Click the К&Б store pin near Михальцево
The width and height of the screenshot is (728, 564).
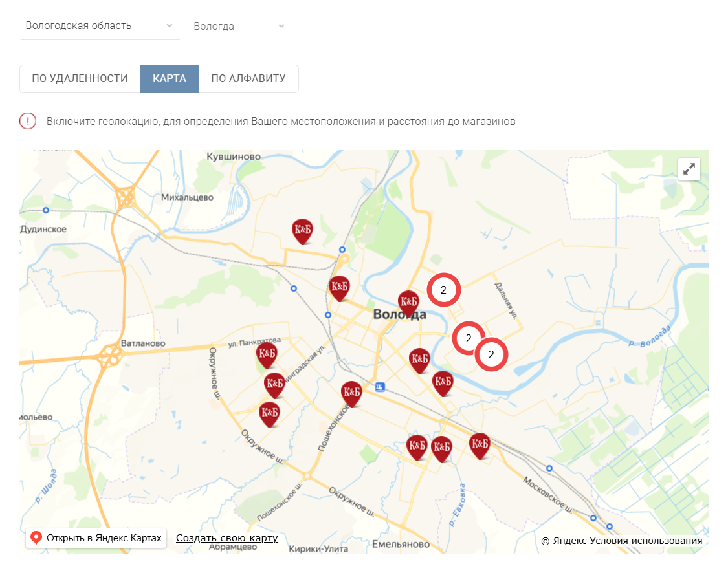click(x=302, y=231)
